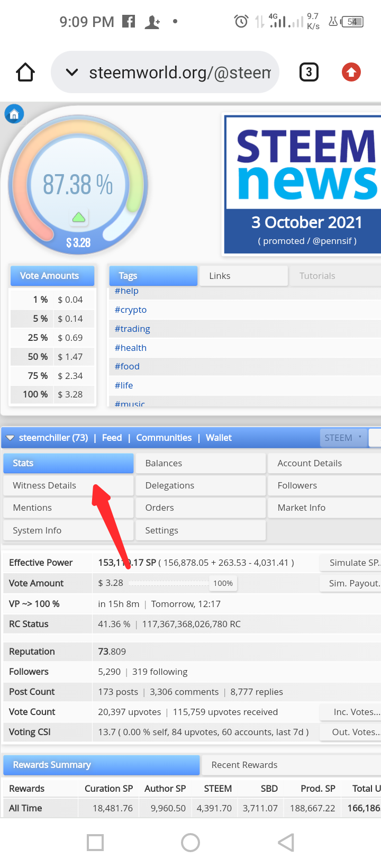
Task: Switch to the Links tab
Action: (x=243, y=276)
